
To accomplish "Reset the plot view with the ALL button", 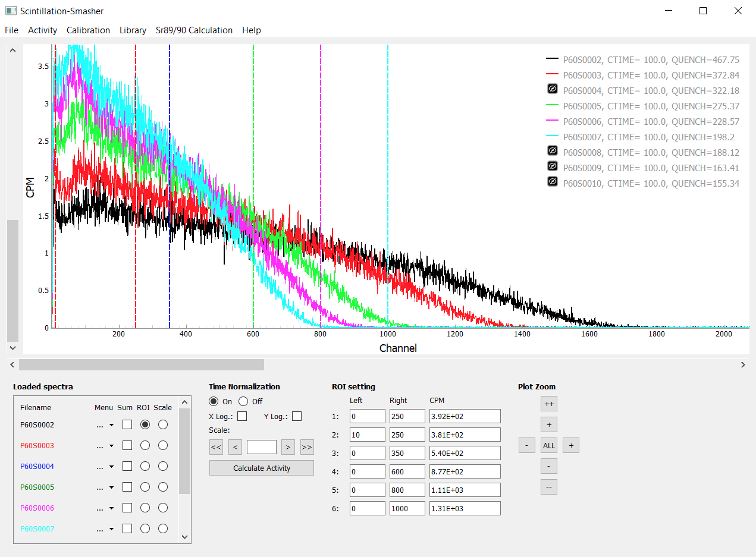I will point(548,445).
